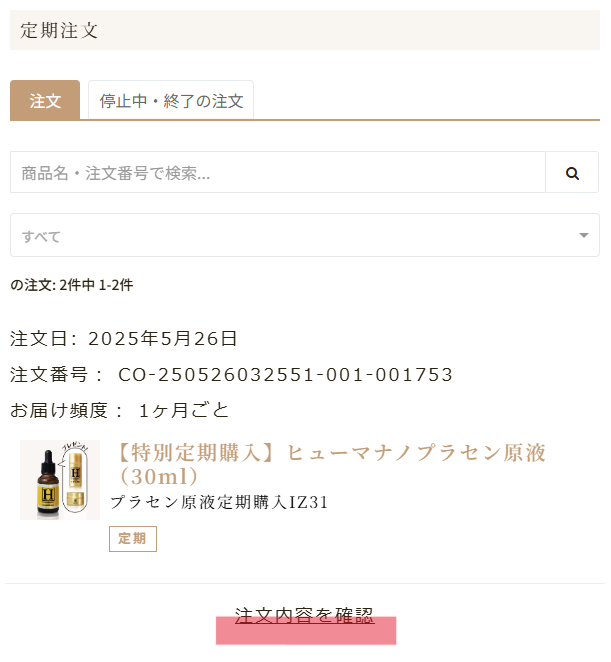Viewport: 611px width, 662px height.
Task: Switch to the 注文 tab
Action: [x=45, y=101]
